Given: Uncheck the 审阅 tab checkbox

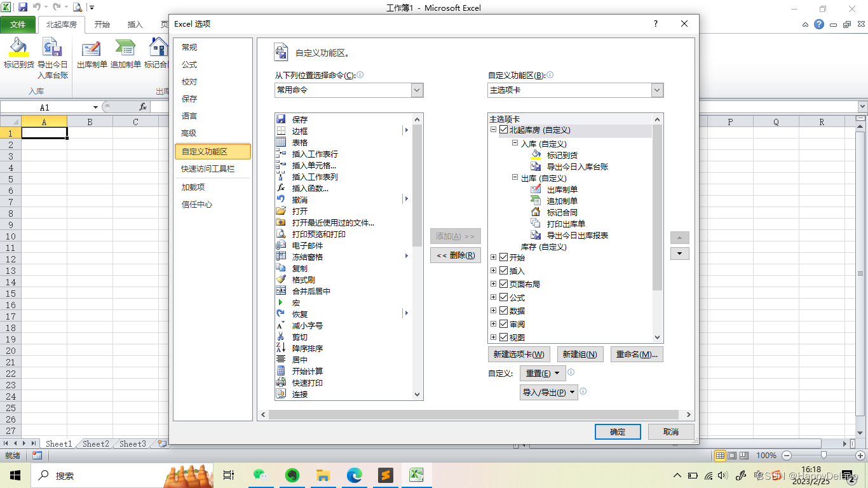Looking at the screenshot, I should coord(504,324).
